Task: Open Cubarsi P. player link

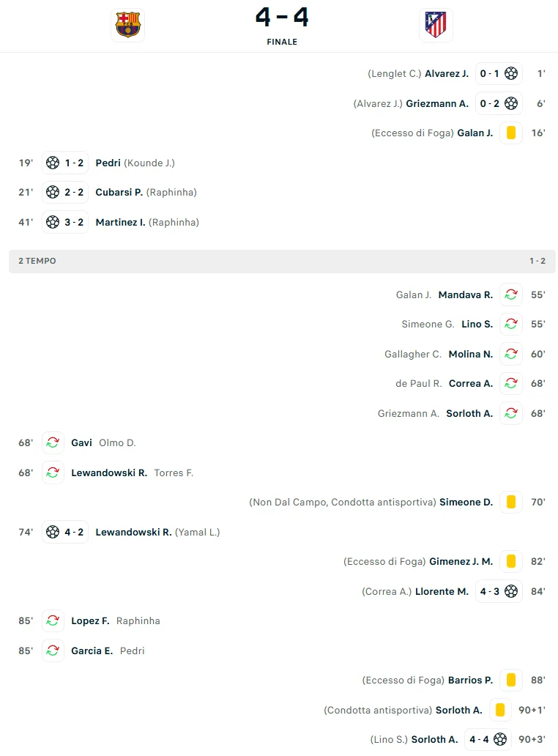Action: pos(119,192)
